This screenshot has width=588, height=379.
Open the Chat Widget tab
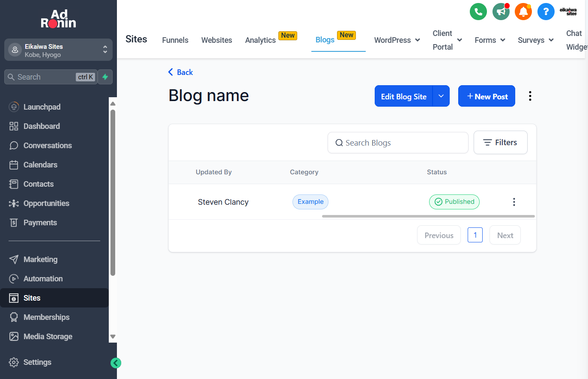[x=576, y=40]
